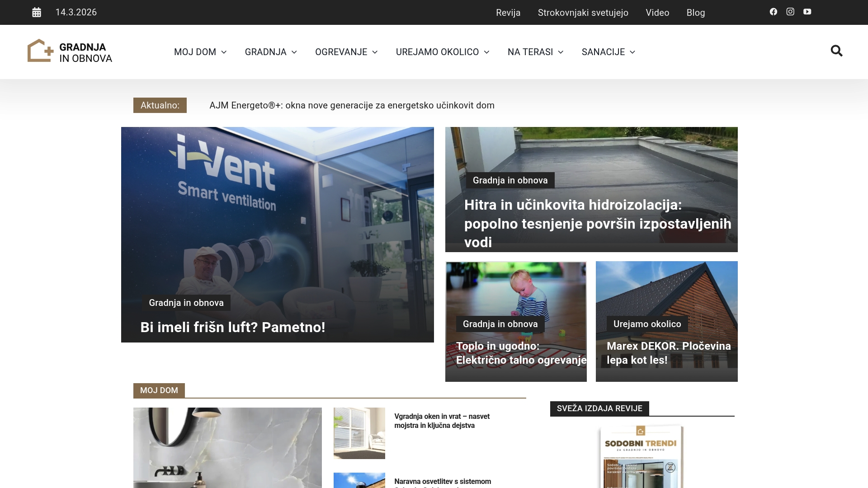Open the Blog menu item
This screenshot has height=488, width=868.
pos(695,13)
